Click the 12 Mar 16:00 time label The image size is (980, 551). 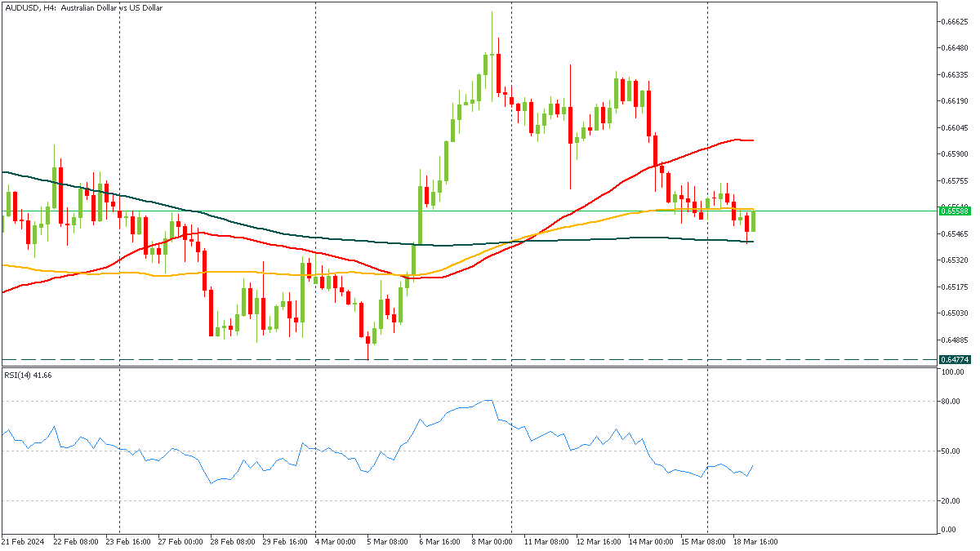[x=600, y=541]
